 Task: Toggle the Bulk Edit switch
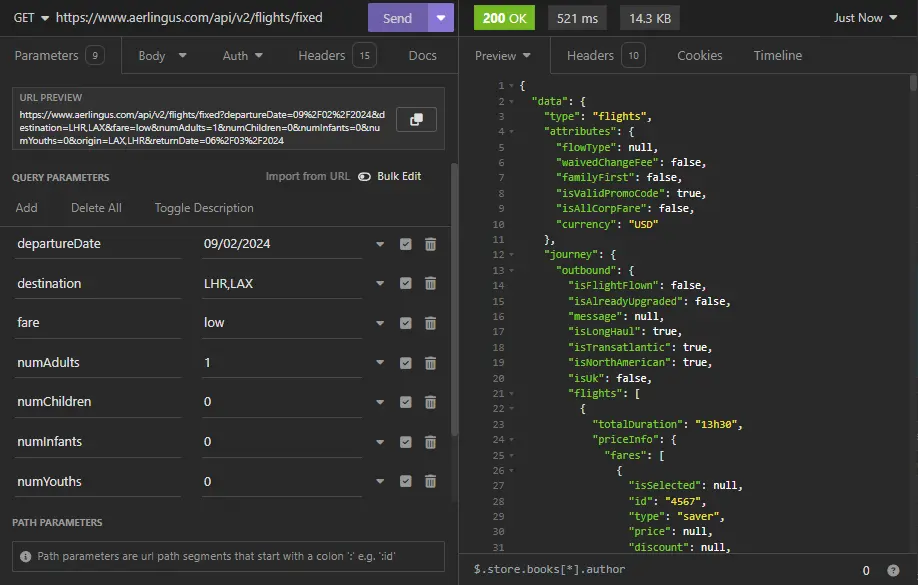point(364,177)
